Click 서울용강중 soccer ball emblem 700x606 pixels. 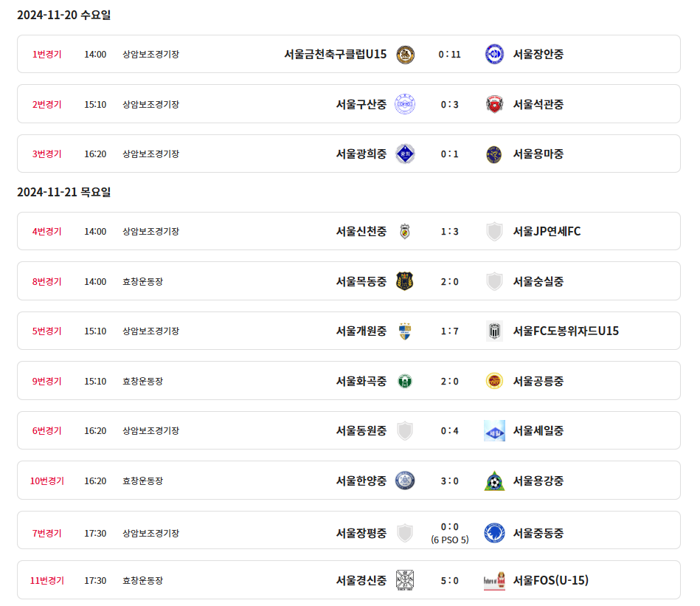point(494,481)
